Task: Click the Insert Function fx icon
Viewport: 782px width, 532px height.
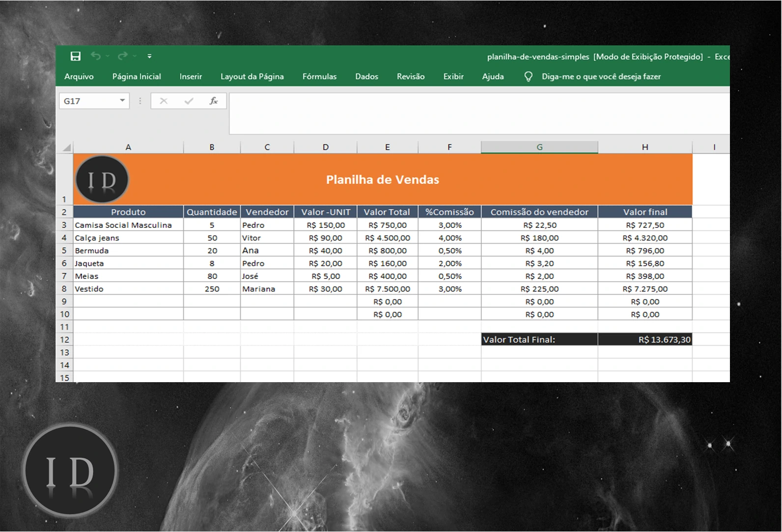Action: point(214,101)
